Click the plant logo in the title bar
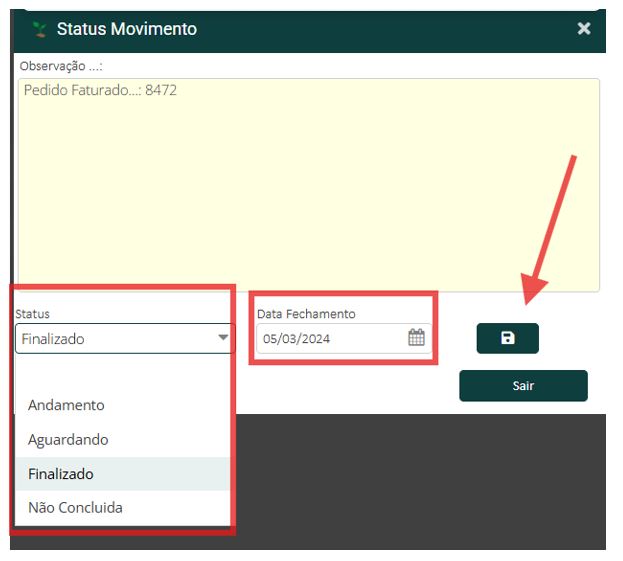Image resolution: width=623 pixels, height=561 pixels. tap(40, 29)
